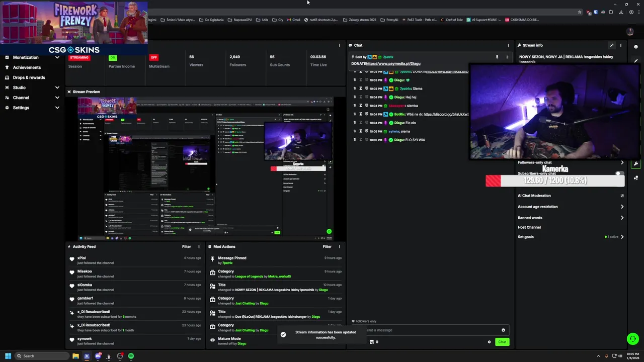
Task: Click the shop icon below the chat input
Action: point(372,342)
